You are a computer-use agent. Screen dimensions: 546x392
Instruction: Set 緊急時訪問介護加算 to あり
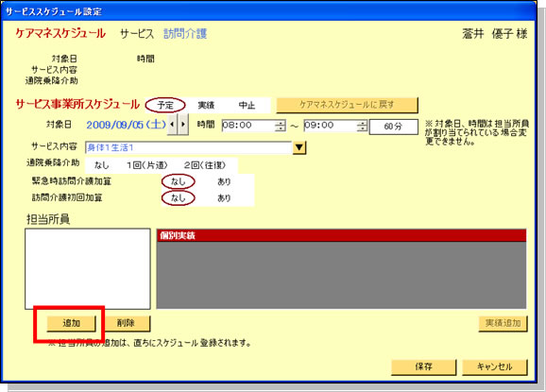click(224, 181)
